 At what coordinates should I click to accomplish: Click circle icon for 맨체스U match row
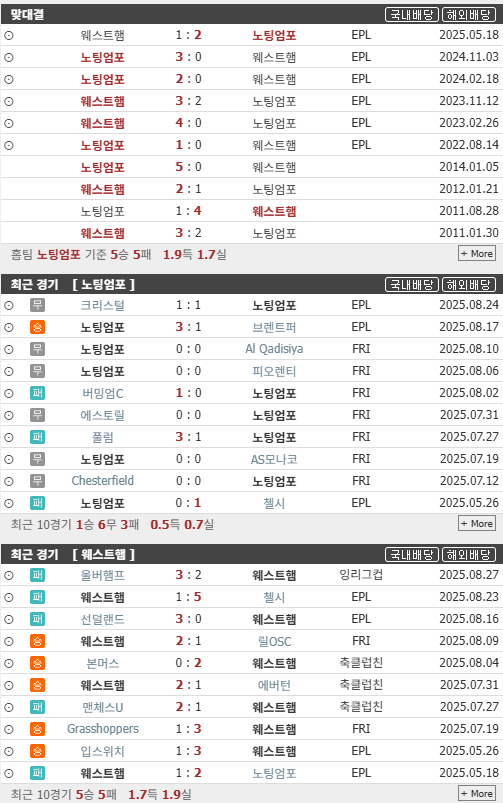click(9, 708)
